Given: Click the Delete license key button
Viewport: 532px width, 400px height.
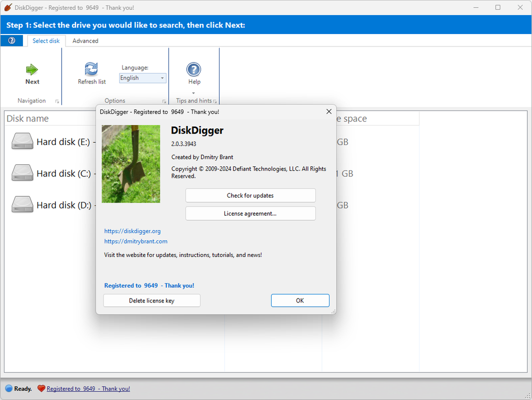Looking at the screenshot, I should 151,300.
